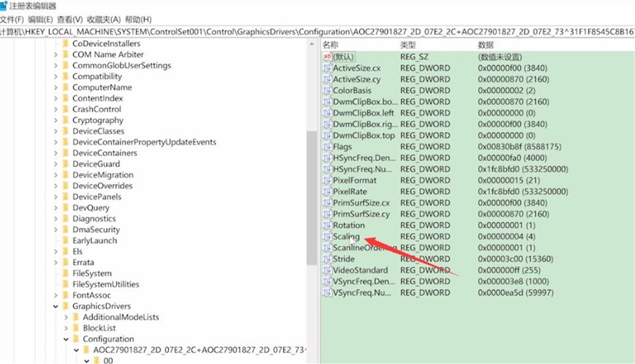
Task: Select the DeviceGuard tree key
Action: (96, 164)
